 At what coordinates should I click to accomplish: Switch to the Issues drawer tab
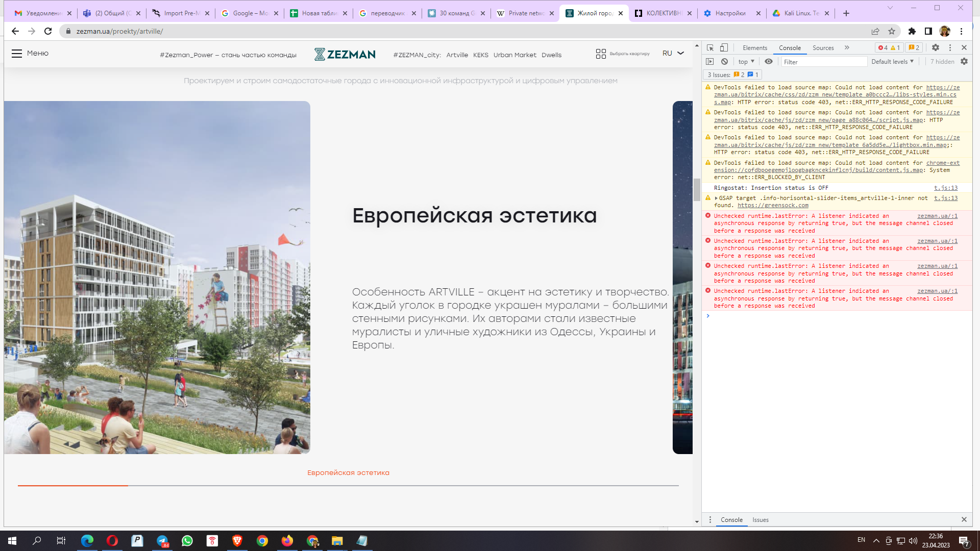(x=760, y=520)
